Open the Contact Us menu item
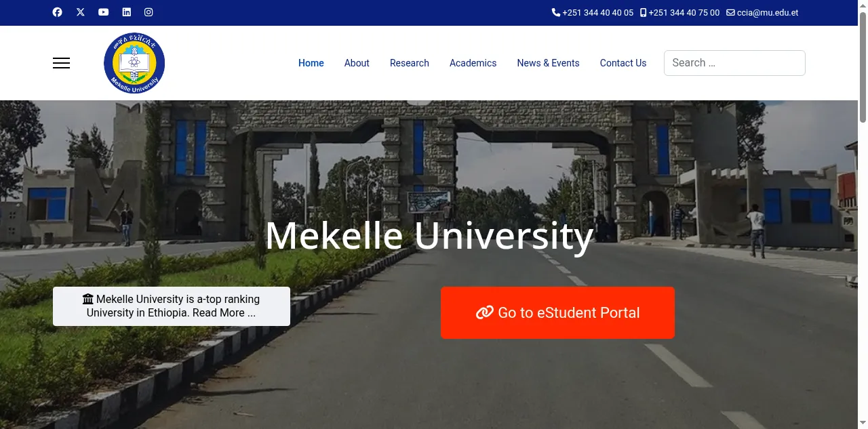The image size is (868, 429). point(623,63)
